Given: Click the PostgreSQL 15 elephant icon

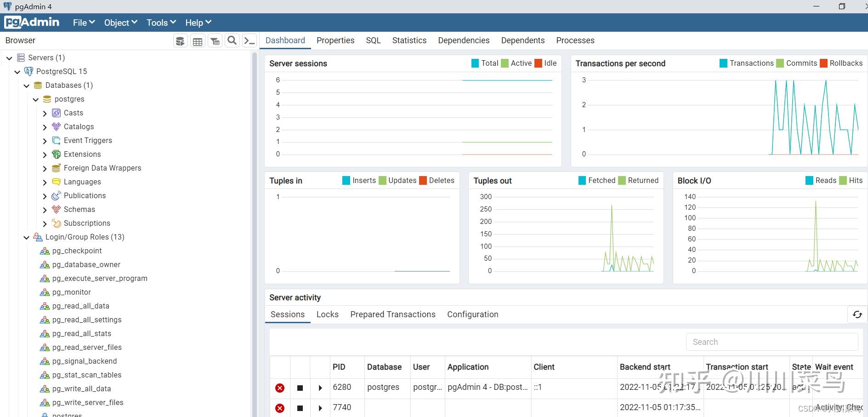Looking at the screenshot, I should click(x=29, y=72).
